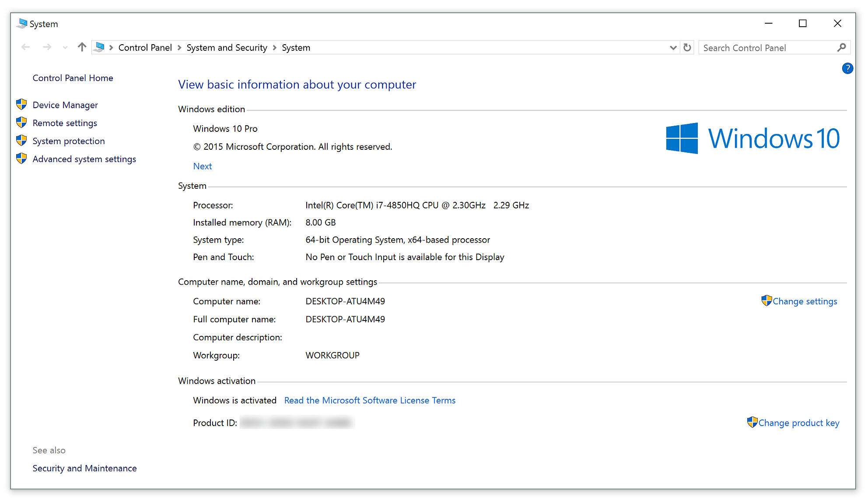This screenshot has height=504, width=868.
Task: Click the search magnifier icon
Action: click(841, 47)
